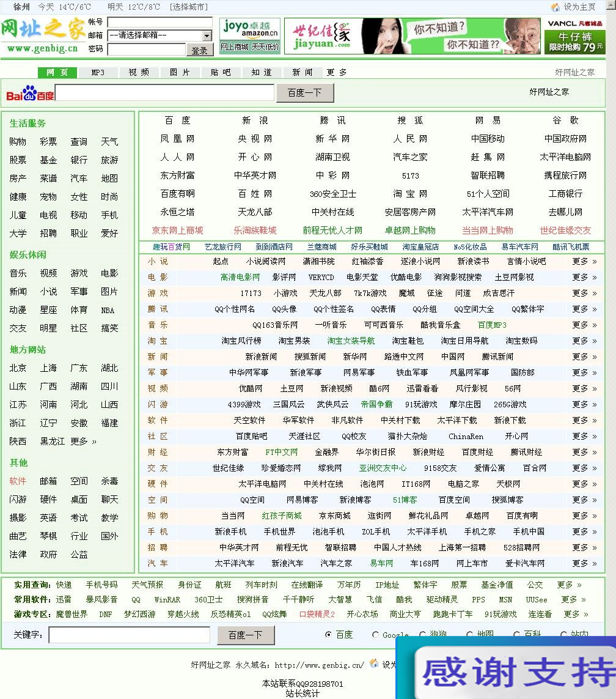
Task: Switch to the MP3 search tab
Action: tap(98, 72)
